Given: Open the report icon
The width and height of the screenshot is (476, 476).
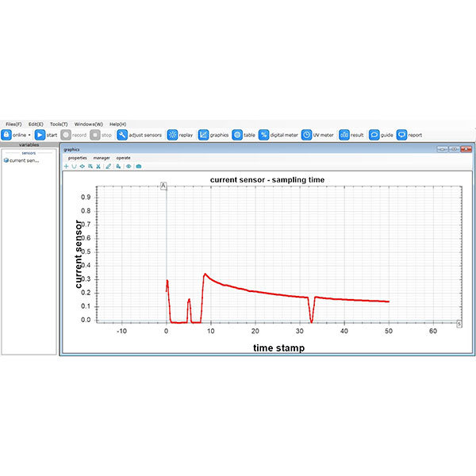Looking at the screenshot, I should (x=401, y=135).
